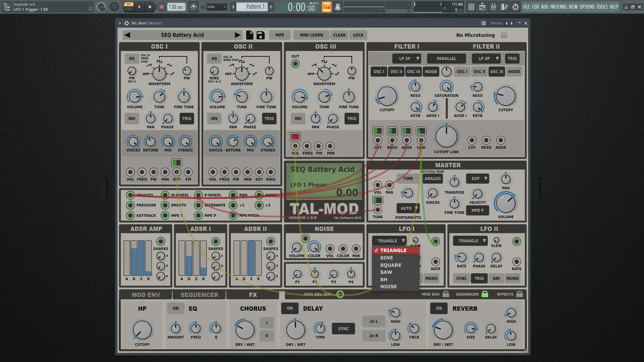
Task: Click the MIDI LEARN button
Action: [311, 35]
